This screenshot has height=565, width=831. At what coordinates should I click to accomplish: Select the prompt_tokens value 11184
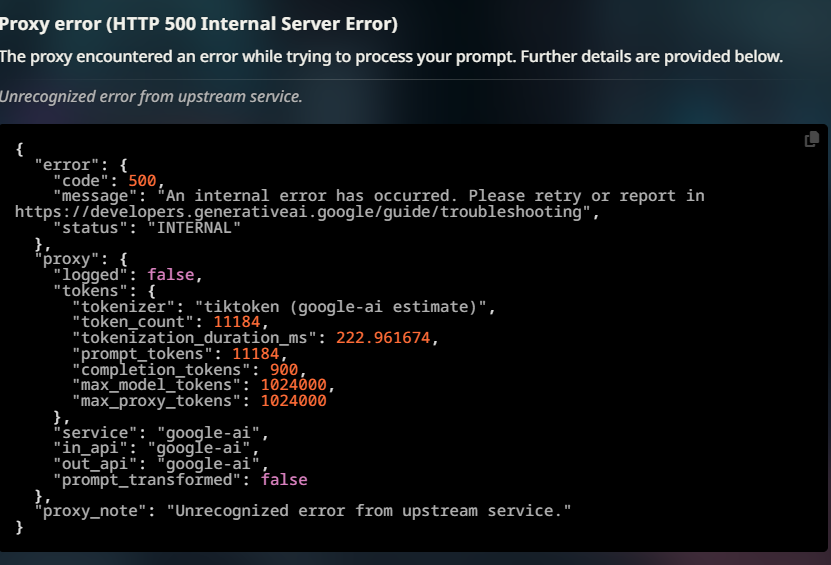(255, 354)
